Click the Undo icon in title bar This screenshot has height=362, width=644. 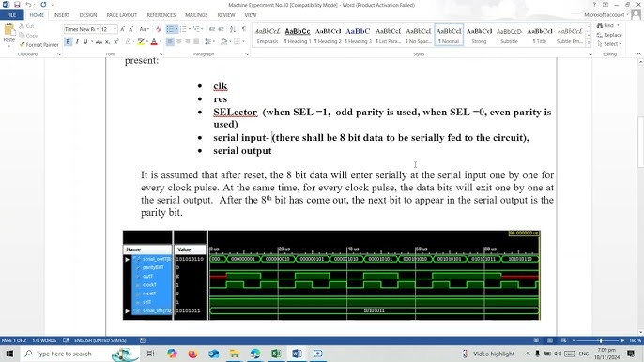(x=28, y=5)
